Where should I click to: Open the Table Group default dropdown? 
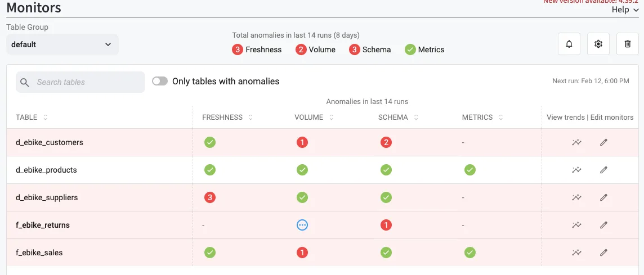click(x=62, y=44)
